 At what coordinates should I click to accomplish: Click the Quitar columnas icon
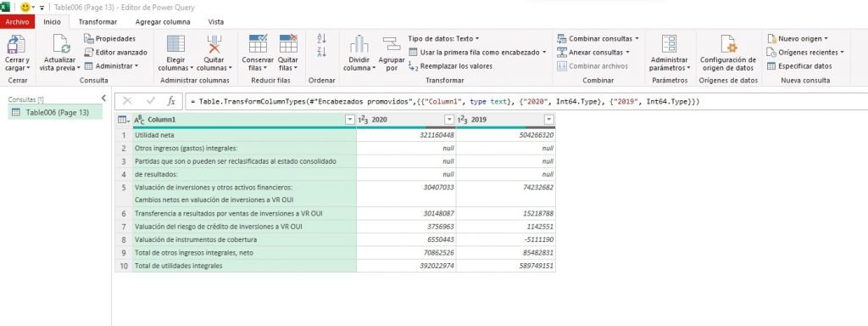point(214,44)
